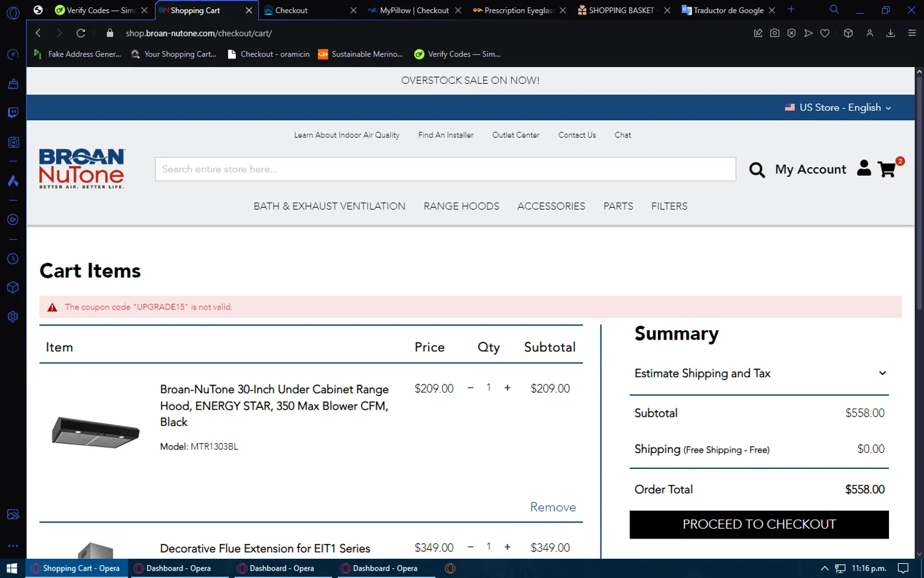Open Contact Us link
The image size is (924, 578).
pos(577,135)
